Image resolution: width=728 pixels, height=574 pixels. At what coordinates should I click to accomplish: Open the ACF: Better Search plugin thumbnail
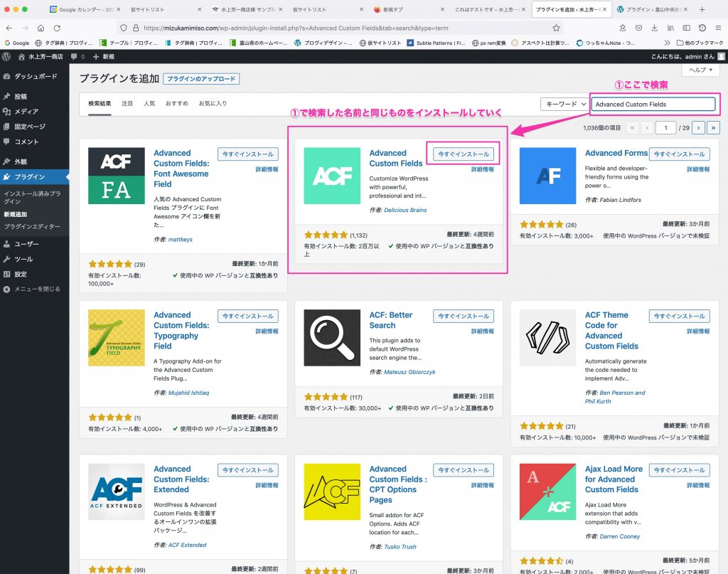click(332, 338)
